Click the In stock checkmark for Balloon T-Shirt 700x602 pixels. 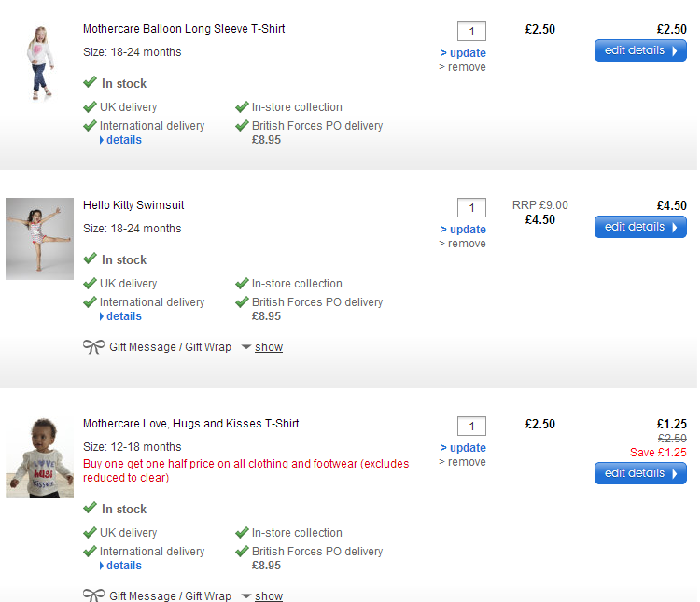click(90, 83)
